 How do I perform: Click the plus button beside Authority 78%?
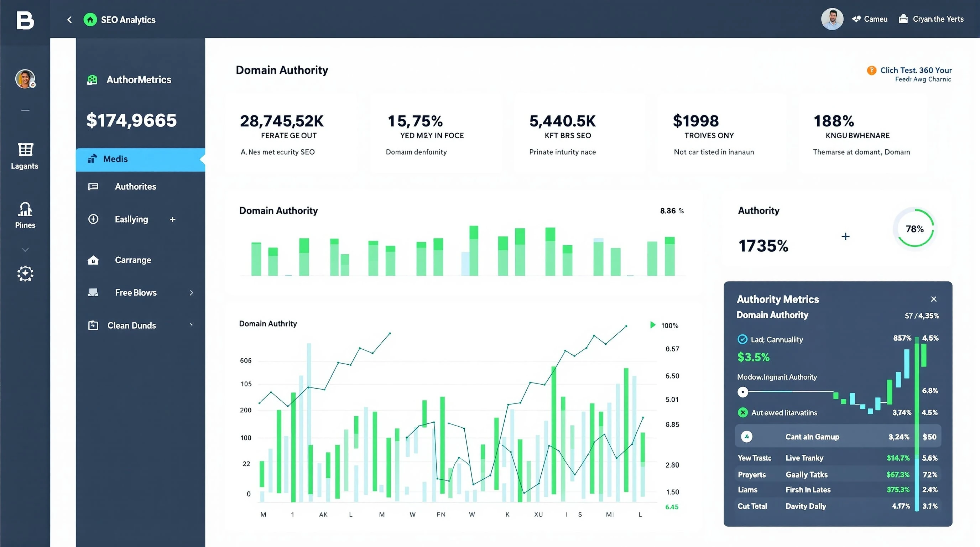845,236
